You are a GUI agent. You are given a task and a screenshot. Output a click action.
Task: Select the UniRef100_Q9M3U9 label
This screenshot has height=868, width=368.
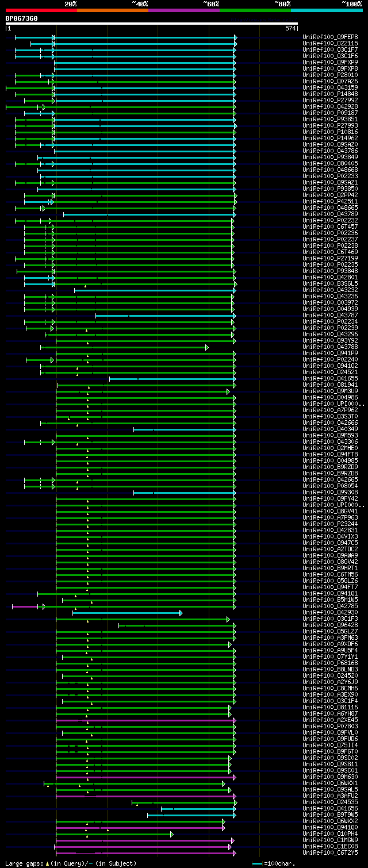pos(329,391)
